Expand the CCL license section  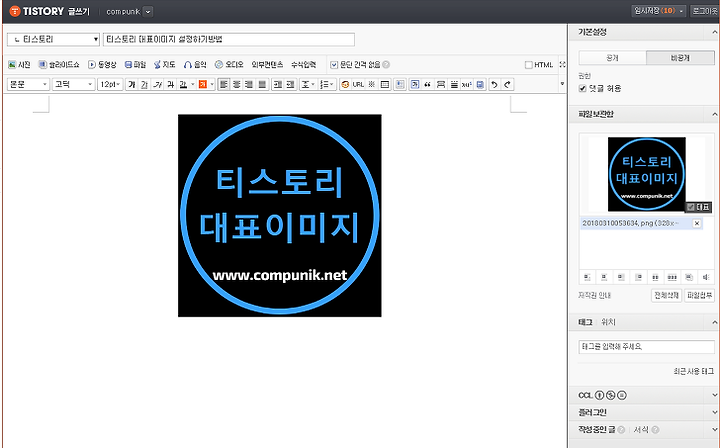click(714, 395)
